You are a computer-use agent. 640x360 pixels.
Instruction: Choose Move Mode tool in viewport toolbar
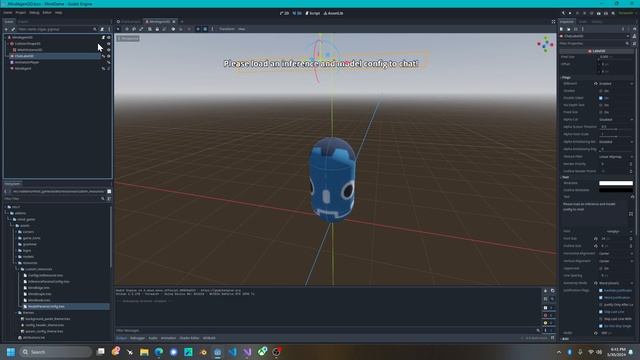tap(127, 29)
